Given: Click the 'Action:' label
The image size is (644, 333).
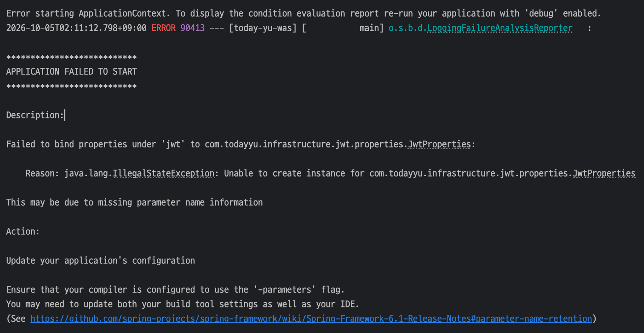Looking at the screenshot, I should [x=23, y=232].
